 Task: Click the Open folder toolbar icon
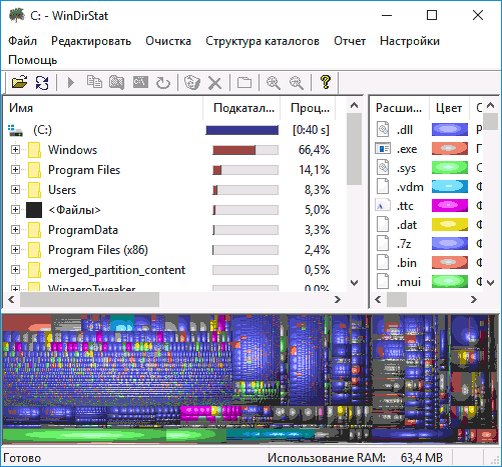click(19, 82)
